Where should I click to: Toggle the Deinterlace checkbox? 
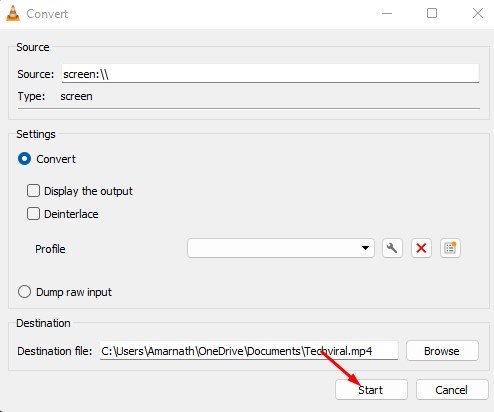33,214
